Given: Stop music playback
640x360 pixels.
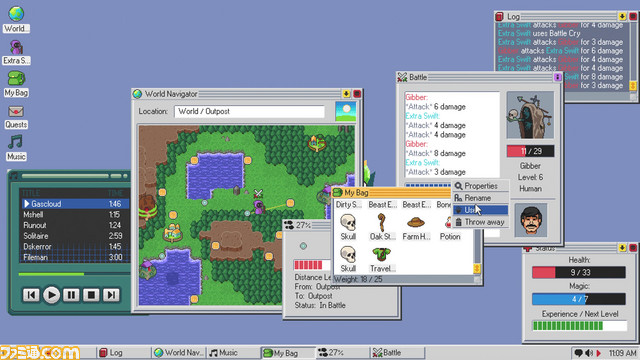Looking at the screenshot, I should tap(91, 295).
